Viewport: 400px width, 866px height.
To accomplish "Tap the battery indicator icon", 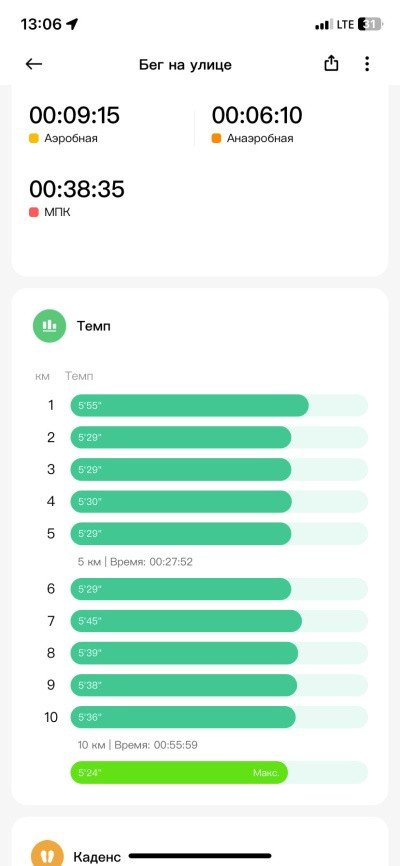I will click(x=370, y=24).
